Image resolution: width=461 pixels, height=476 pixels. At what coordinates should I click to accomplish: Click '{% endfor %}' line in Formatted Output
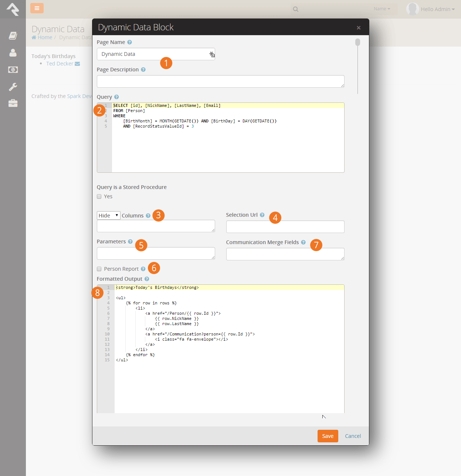140,355
